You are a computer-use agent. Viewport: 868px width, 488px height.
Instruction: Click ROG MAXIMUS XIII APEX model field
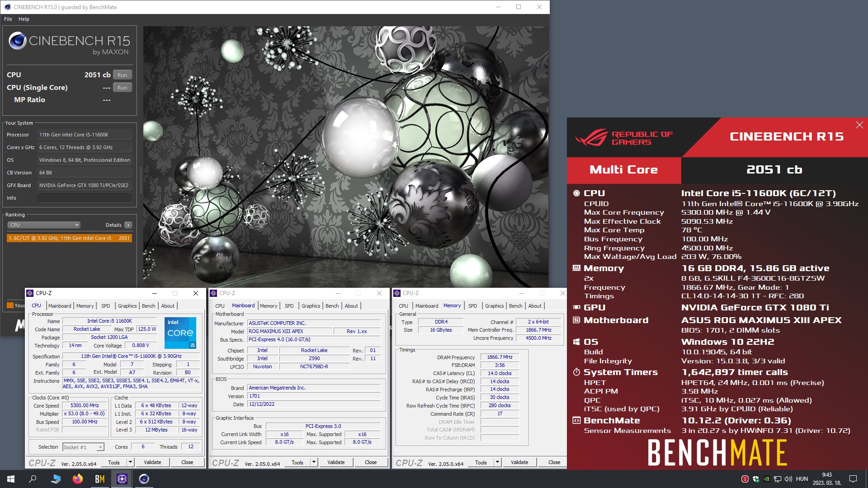[x=289, y=331]
